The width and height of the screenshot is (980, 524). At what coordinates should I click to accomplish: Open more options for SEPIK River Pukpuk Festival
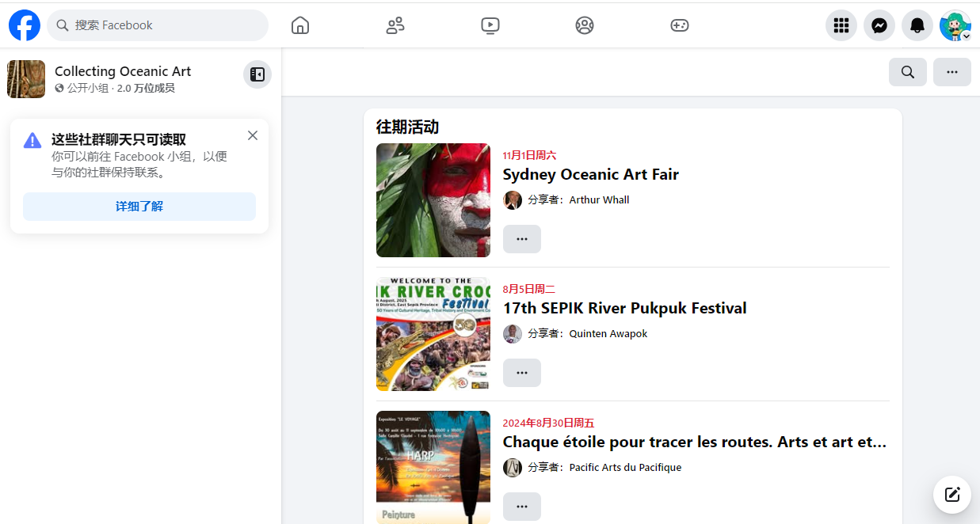pos(521,373)
